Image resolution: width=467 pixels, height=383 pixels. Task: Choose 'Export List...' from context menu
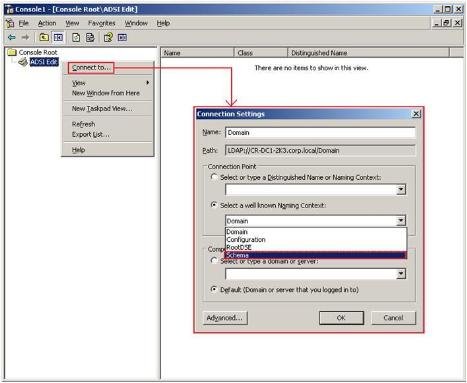(x=108, y=134)
